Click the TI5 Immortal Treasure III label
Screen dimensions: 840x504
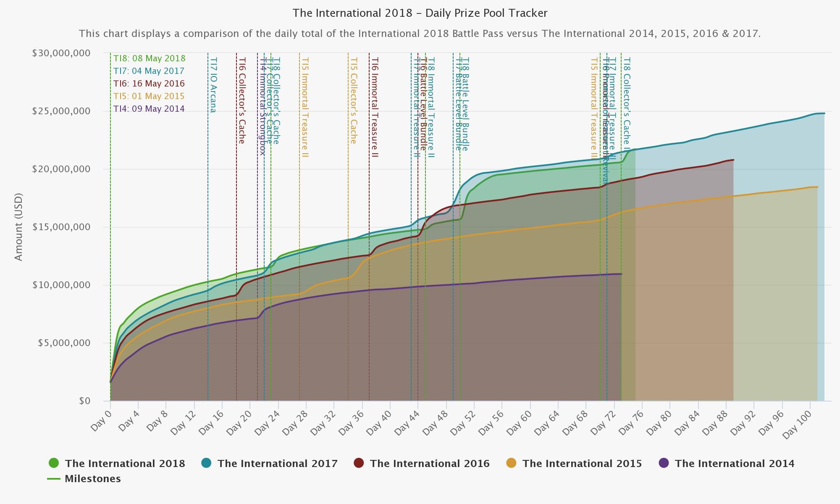click(x=594, y=109)
